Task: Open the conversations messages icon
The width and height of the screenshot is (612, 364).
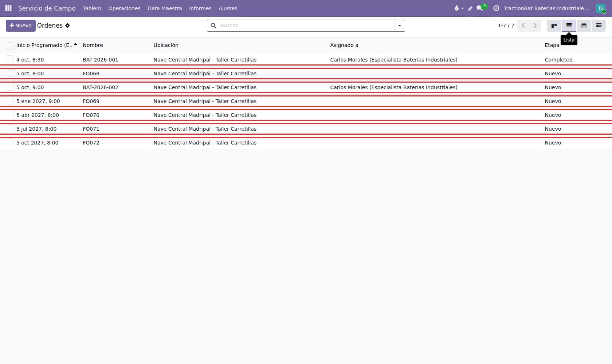Action: [480, 8]
